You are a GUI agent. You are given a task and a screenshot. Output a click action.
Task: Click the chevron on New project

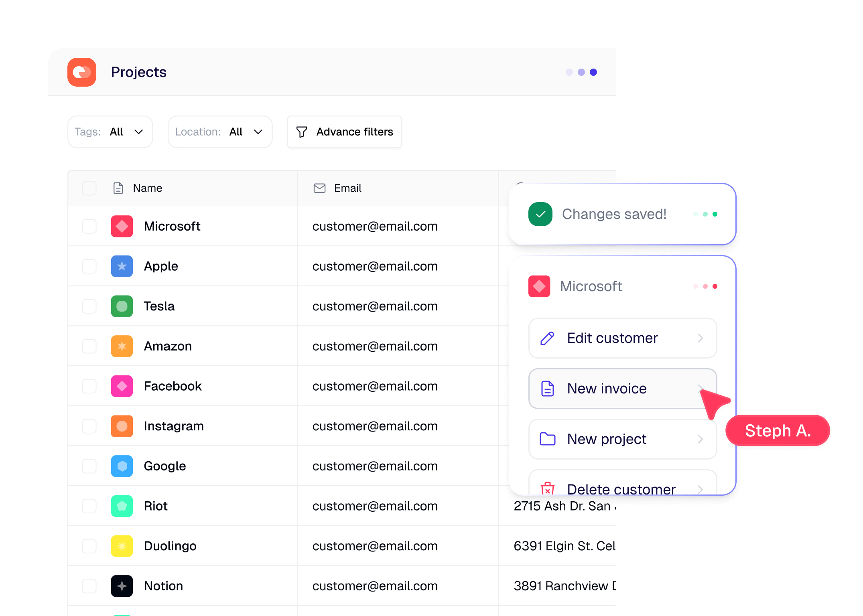[x=701, y=439]
